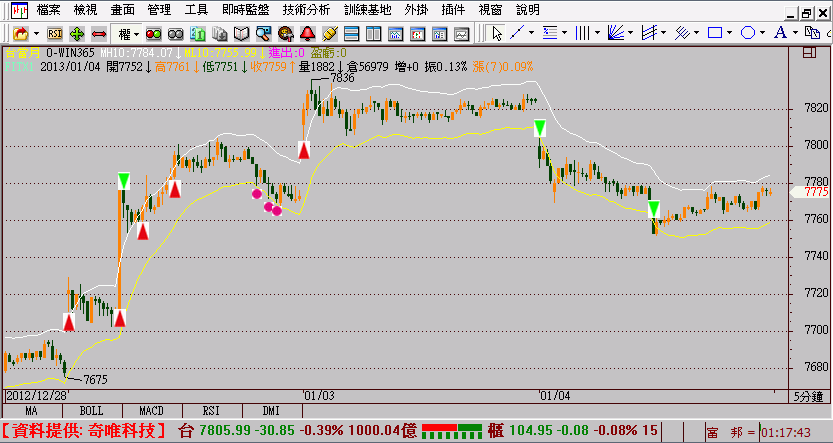The height and width of the screenshot is (443, 833).
Task: Expand the line drawing tool dropdown arrow
Action: 531,33
